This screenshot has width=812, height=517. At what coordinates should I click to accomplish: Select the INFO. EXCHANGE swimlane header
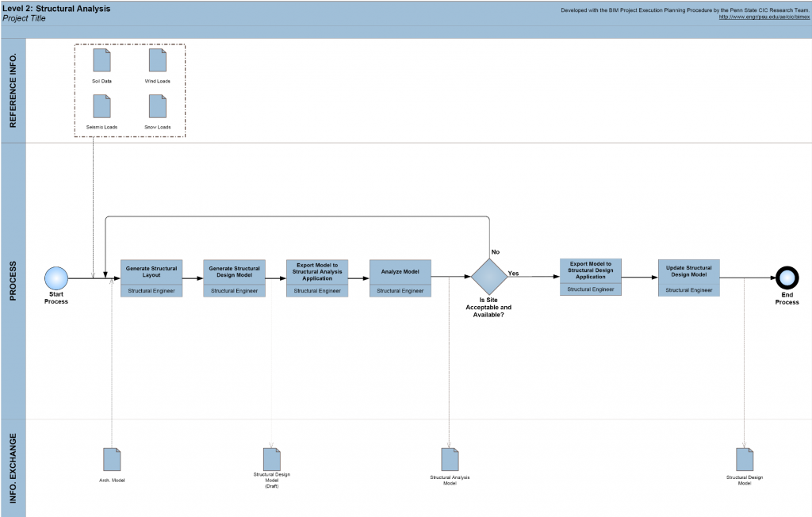(x=13, y=468)
